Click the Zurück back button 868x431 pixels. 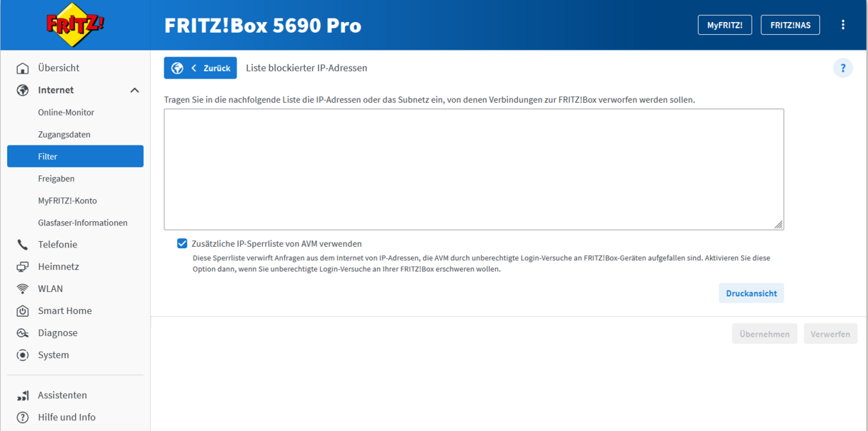[x=201, y=68]
